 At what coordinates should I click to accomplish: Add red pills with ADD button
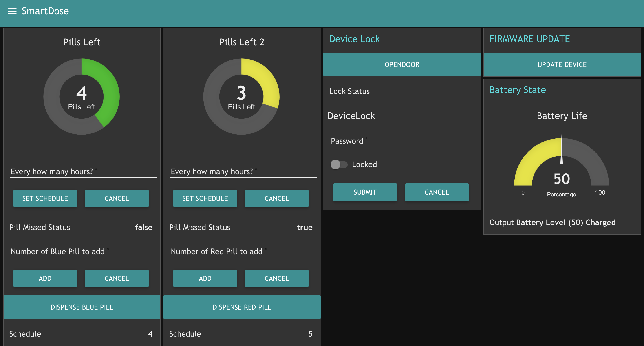(x=205, y=278)
